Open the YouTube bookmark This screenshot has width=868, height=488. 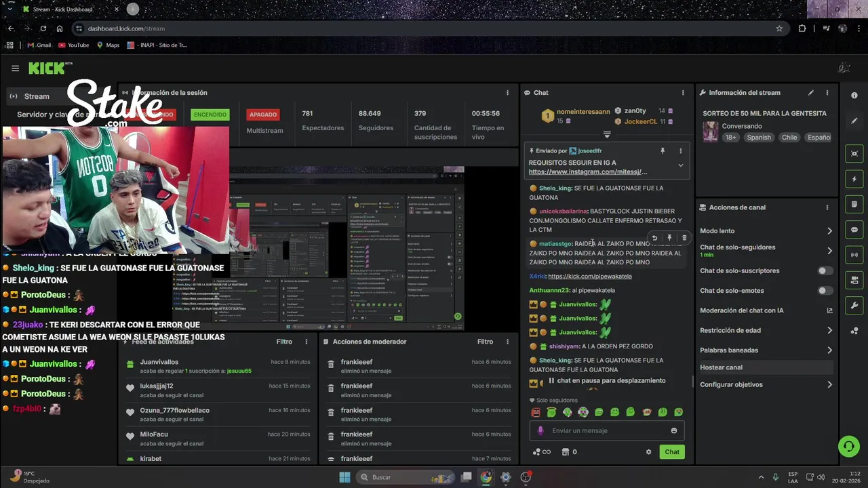(x=74, y=45)
